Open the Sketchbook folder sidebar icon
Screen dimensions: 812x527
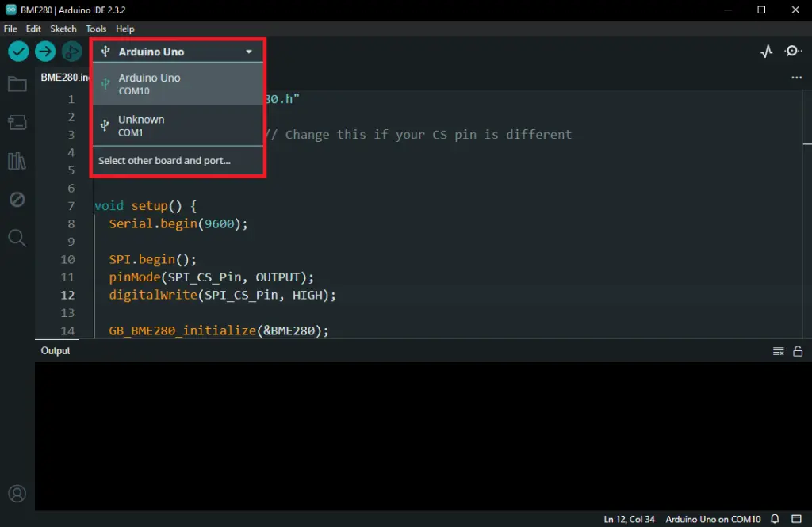17,84
